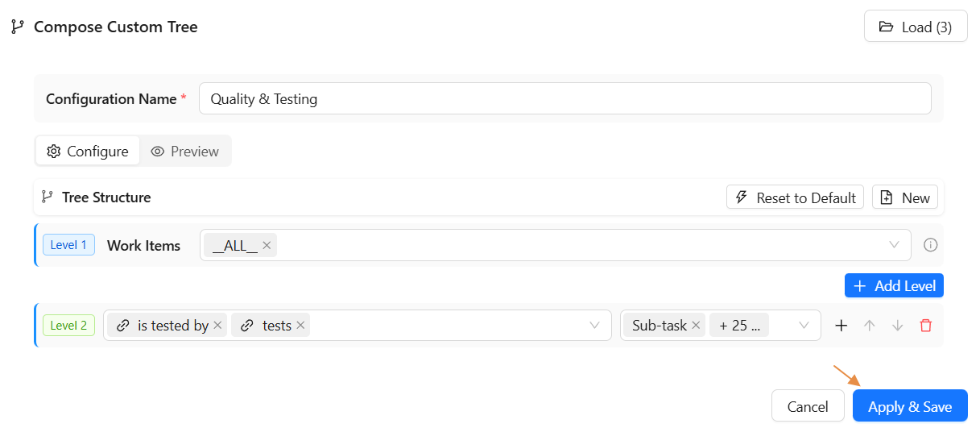
Task: Cancel the tree composition
Action: 808,407
